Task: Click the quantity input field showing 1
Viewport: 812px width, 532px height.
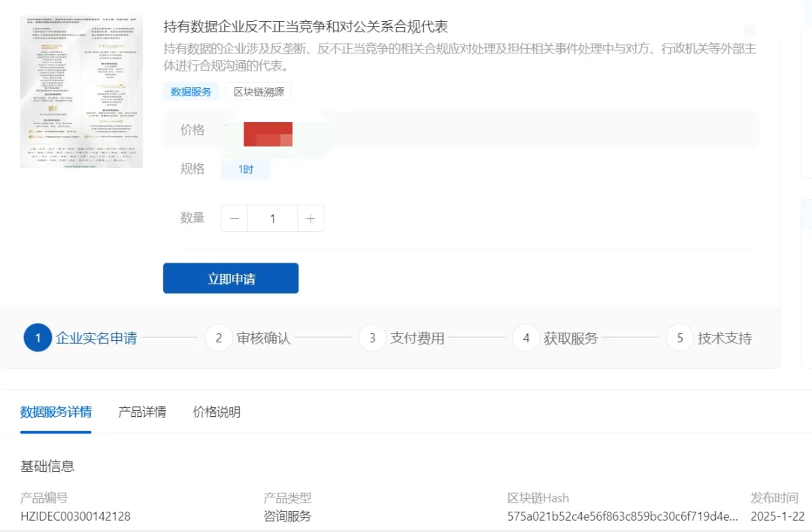Action: pos(272,218)
